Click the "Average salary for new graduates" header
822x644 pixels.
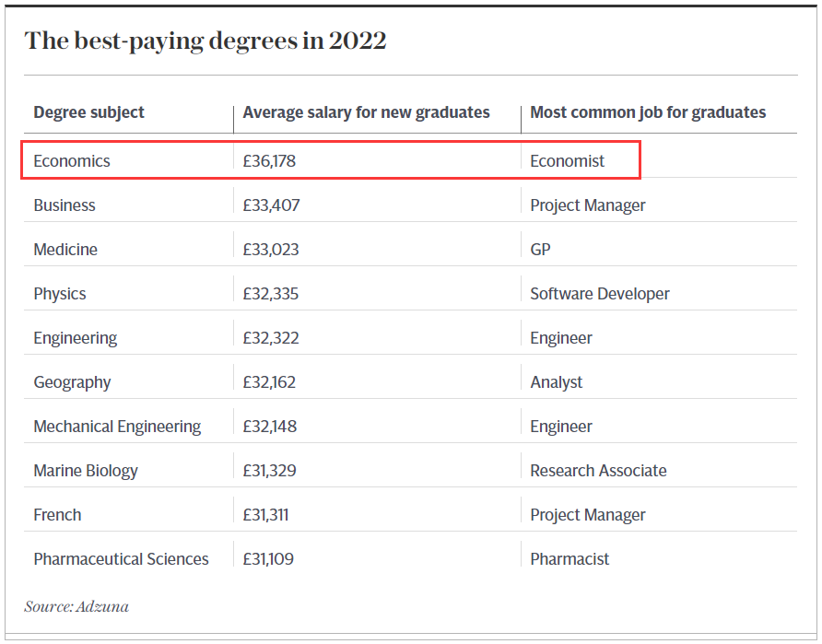(366, 112)
